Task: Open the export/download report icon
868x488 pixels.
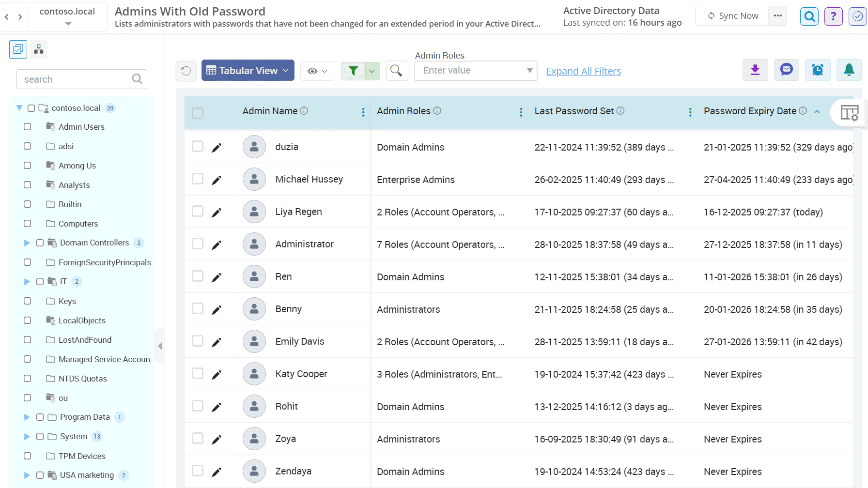Action: tap(755, 70)
